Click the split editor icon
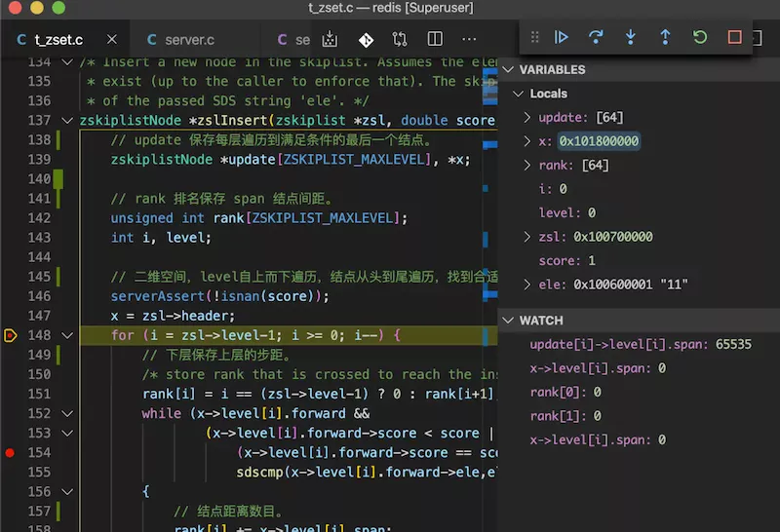 (x=435, y=40)
